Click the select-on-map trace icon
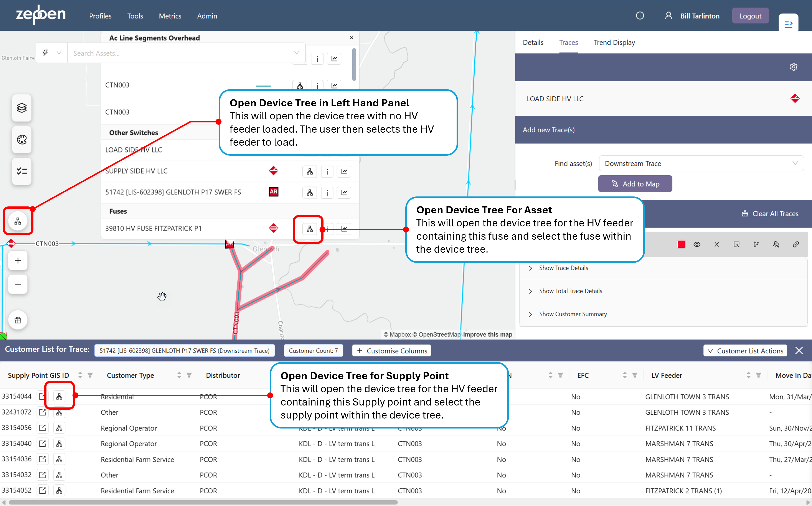The width and height of the screenshot is (812, 506). coord(736,244)
